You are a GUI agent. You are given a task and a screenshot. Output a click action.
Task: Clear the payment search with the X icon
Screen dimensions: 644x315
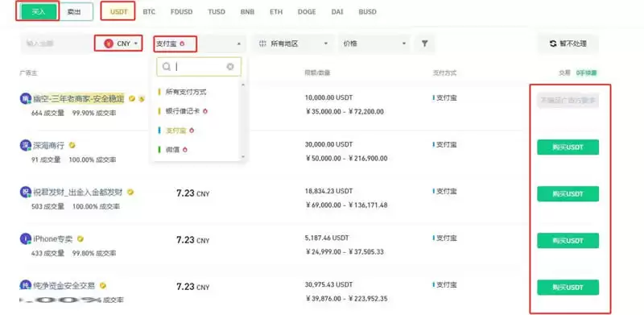[230, 67]
